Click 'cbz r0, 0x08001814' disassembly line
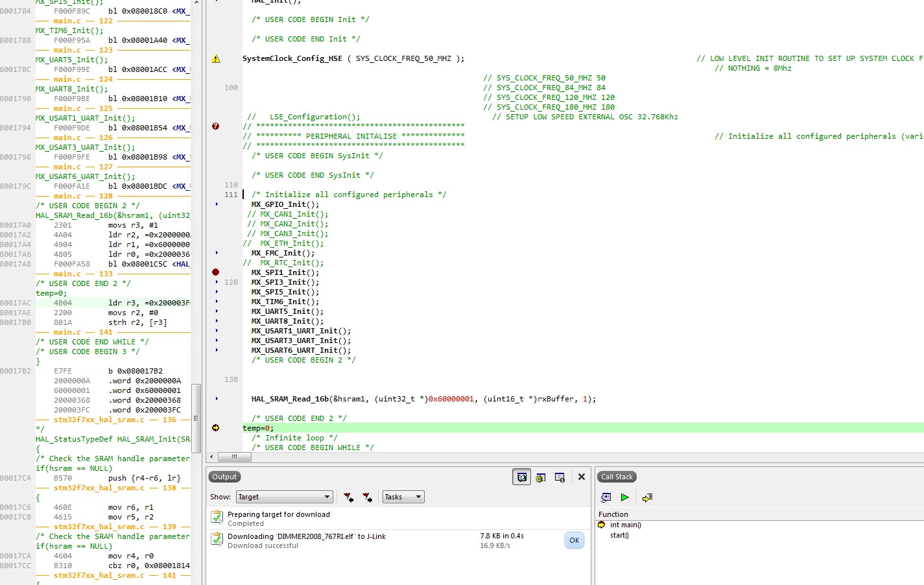924x585 pixels. (x=149, y=566)
